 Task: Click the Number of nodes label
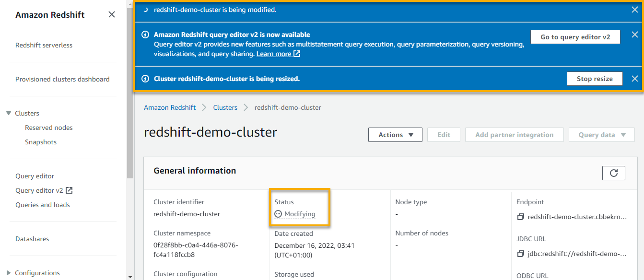click(x=422, y=233)
